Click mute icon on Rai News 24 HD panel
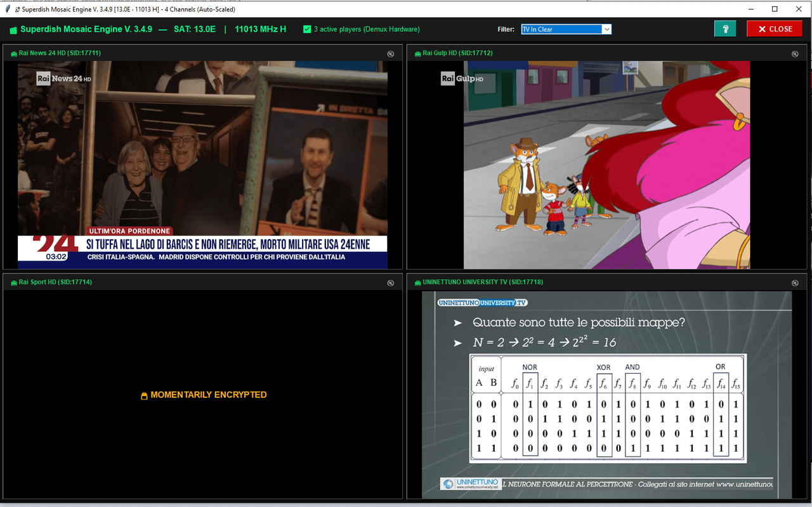Viewport: 812px width, 507px height. coord(391,54)
